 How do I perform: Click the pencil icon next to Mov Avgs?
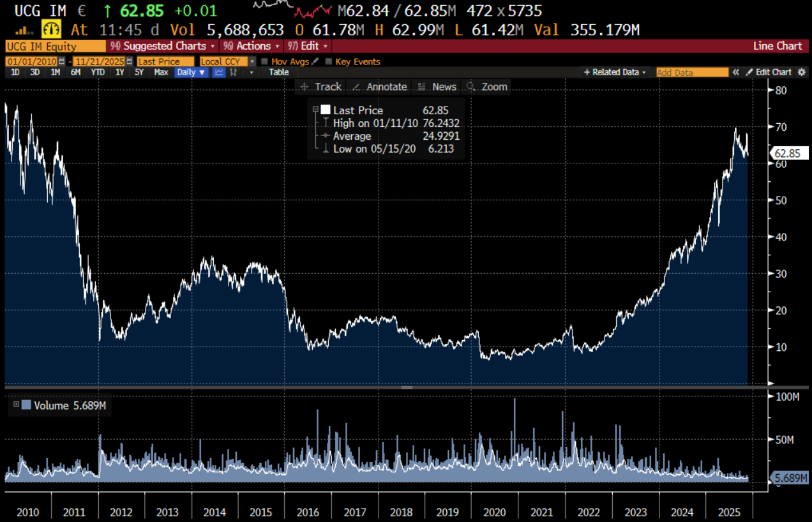(315, 61)
